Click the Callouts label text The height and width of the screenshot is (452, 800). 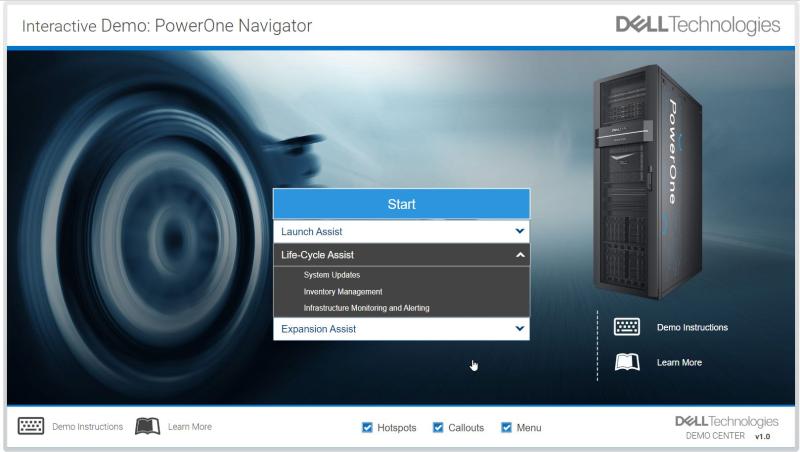pyautogui.click(x=466, y=428)
